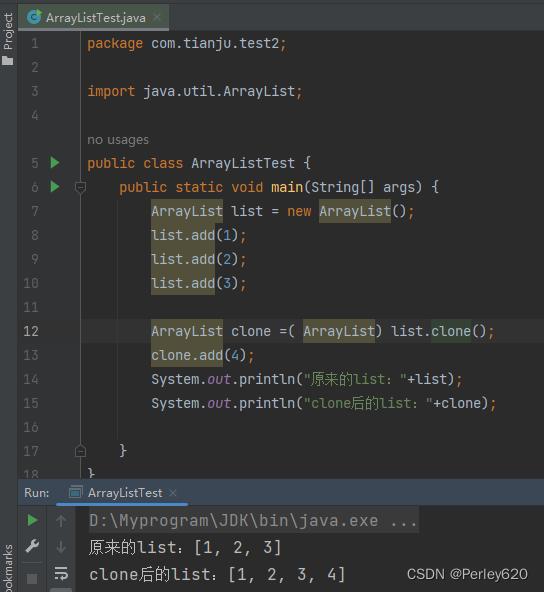
Task: Stop the running process square button
Action: 32,578
